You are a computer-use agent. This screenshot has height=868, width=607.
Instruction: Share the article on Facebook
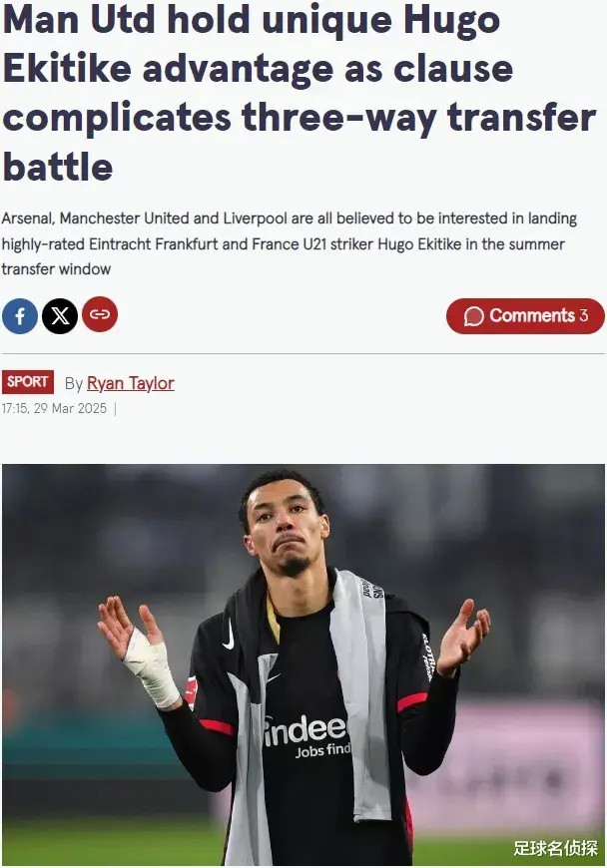tap(19, 316)
